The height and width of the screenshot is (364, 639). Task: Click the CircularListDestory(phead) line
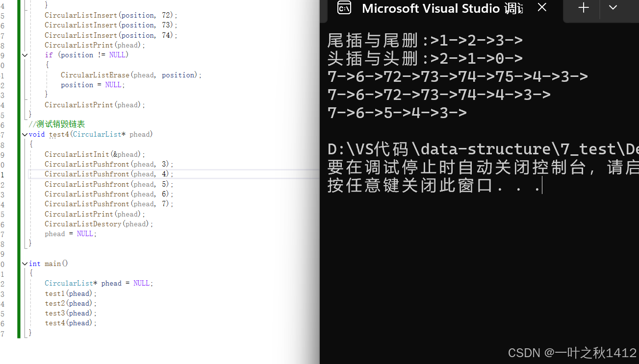99,224
